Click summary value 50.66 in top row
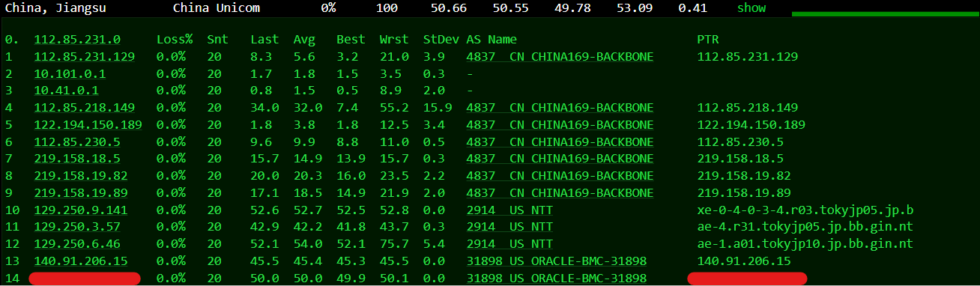The height and width of the screenshot is (286, 980). coord(450,8)
